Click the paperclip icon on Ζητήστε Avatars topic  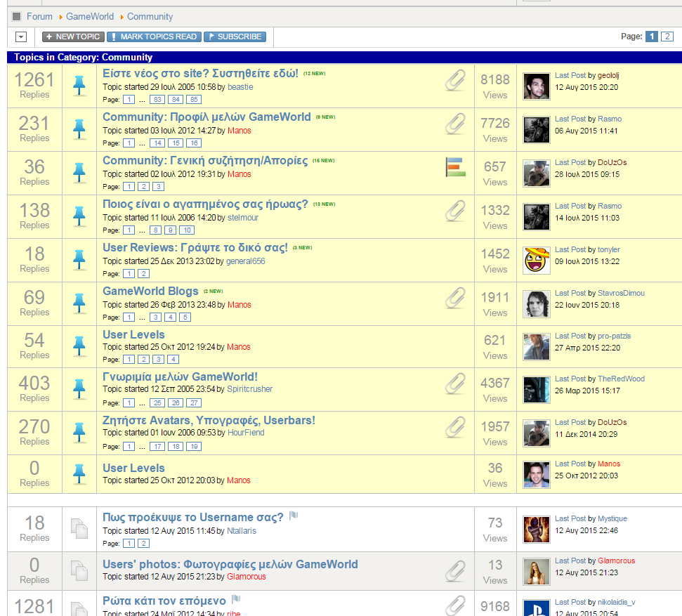point(455,426)
